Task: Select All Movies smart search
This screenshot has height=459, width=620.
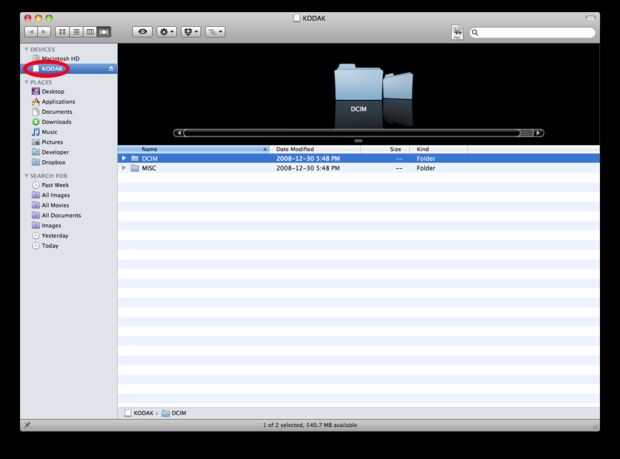Action: (x=50, y=206)
